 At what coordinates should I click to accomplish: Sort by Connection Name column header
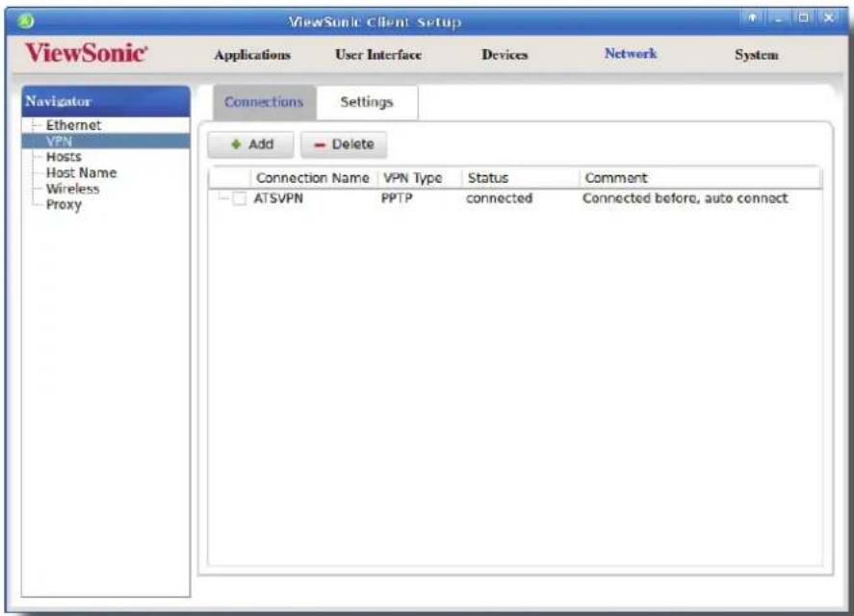(x=314, y=178)
